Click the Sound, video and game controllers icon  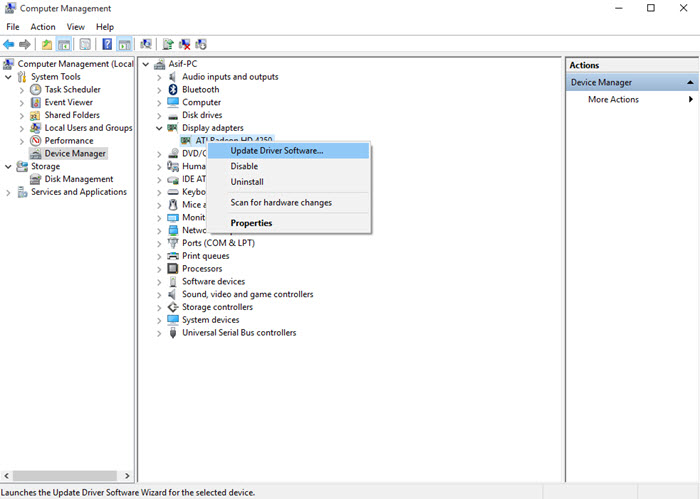click(173, 294)
